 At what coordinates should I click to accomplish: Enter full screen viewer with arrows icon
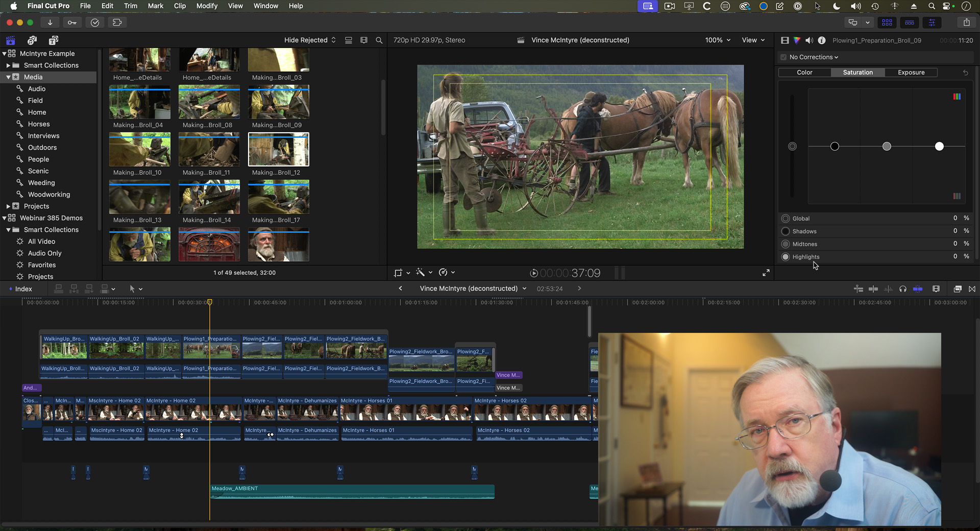pos(766,273)
